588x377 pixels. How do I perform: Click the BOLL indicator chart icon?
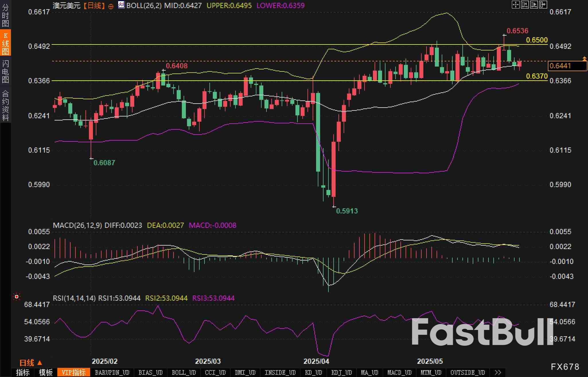pos(121,5)
